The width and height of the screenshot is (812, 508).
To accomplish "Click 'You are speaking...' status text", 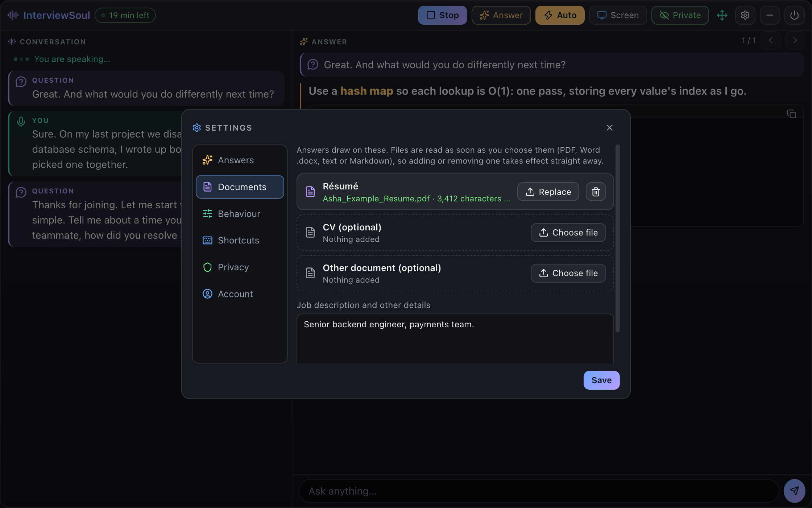I will [x=72, y=59].
